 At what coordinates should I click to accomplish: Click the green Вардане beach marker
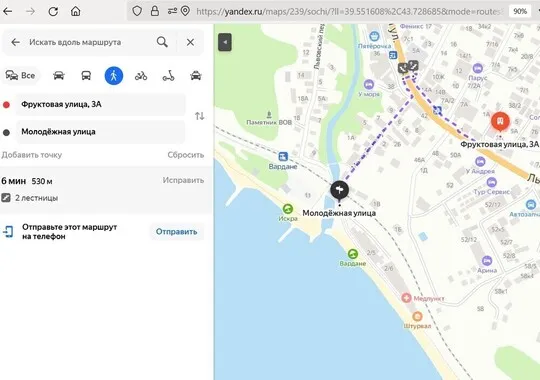[352, 254]
